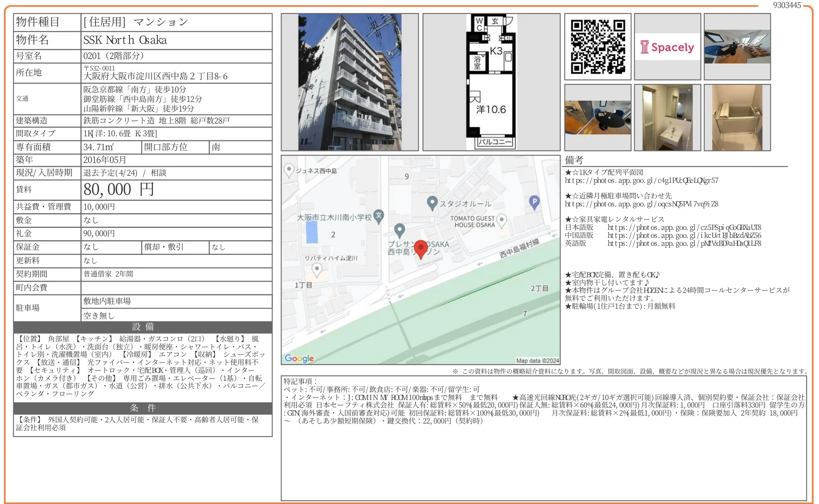819x504 pixels.
Task: Open 日本語版 furniture rental link
Action: (x=684, y=227)
